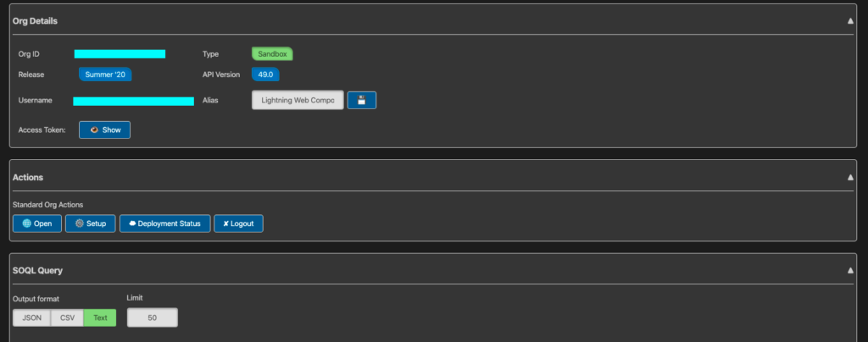Click the Summer '20 release badge
Screen dimensions: 868x342
coord(105,74)
